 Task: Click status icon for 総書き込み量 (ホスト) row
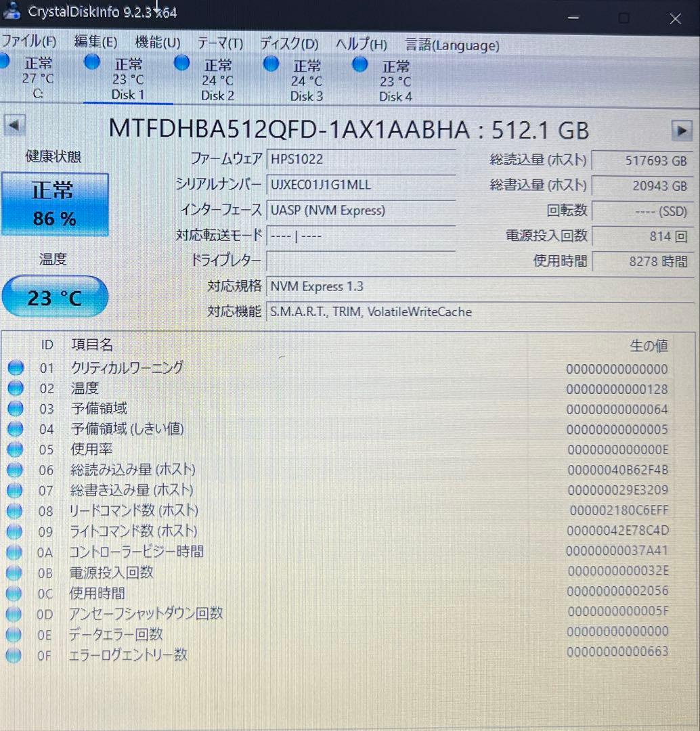click(15, 491)
